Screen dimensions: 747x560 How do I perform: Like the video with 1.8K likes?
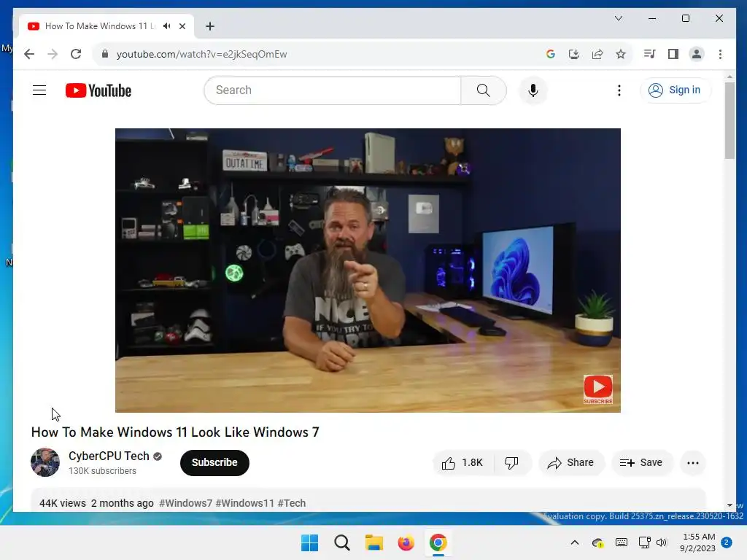(462, 463)
